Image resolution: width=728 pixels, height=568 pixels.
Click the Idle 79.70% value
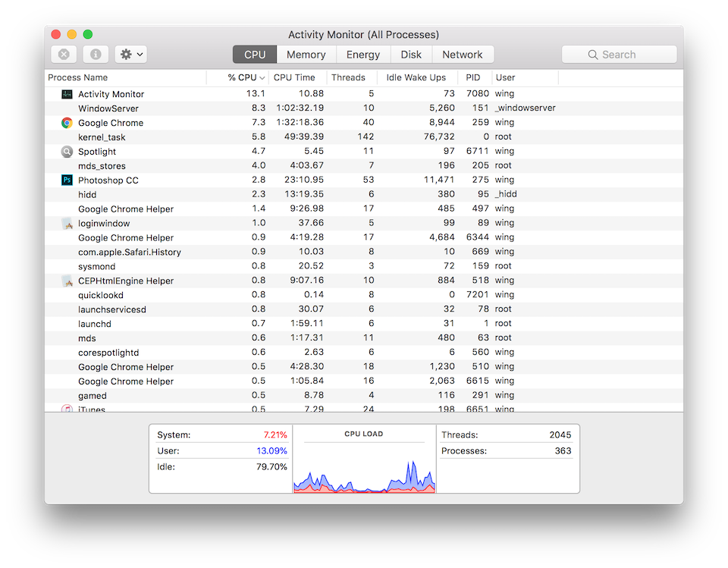coord(272,466)
